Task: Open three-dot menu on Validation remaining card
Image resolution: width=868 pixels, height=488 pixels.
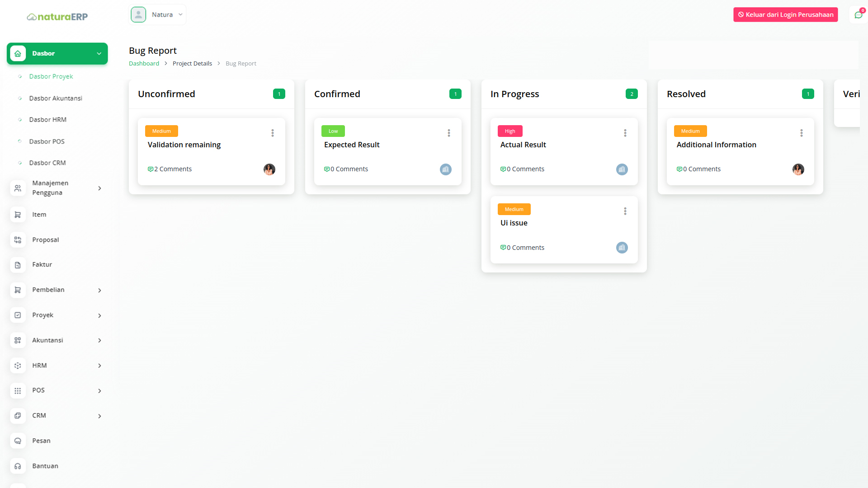Action: 273,133
